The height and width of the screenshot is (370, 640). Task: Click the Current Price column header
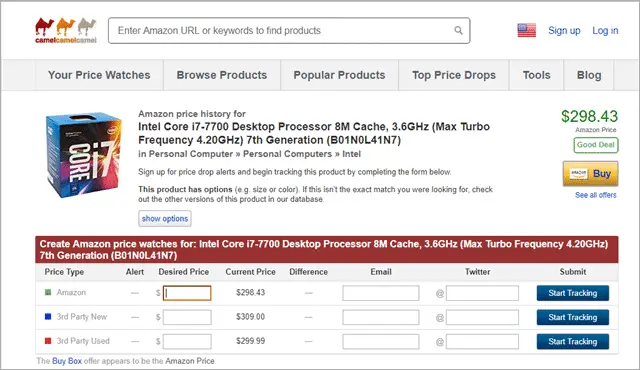tap(250, 272)
